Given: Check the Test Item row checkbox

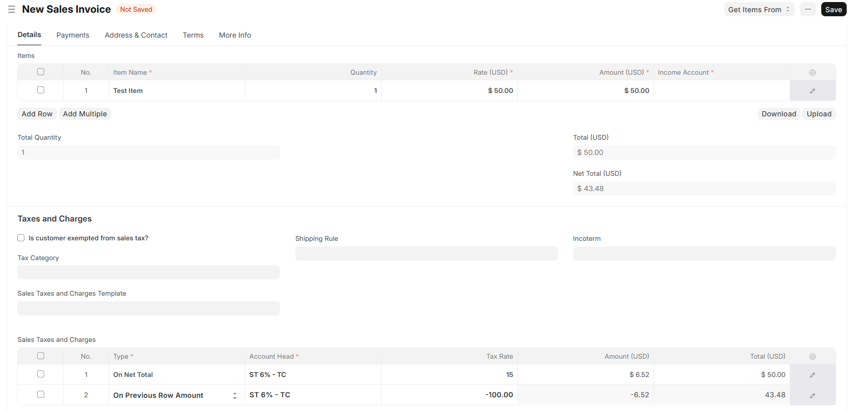Looking at the screenshot, I should click(x=41, y=90).
